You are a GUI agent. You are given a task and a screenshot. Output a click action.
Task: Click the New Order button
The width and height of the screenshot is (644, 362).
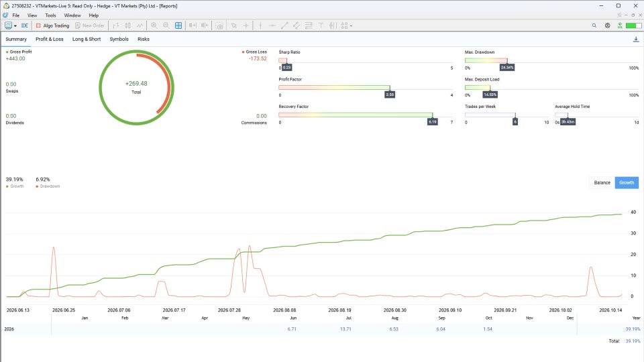pyautogui.click(x=89, y=25)
